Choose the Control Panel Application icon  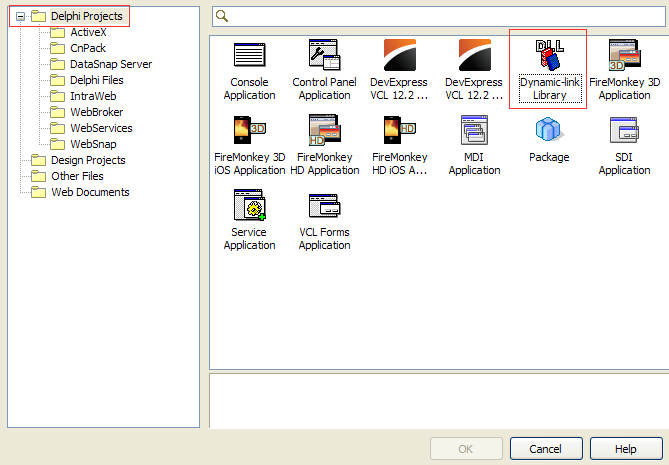pyautogui.click(x=324, y=55)
